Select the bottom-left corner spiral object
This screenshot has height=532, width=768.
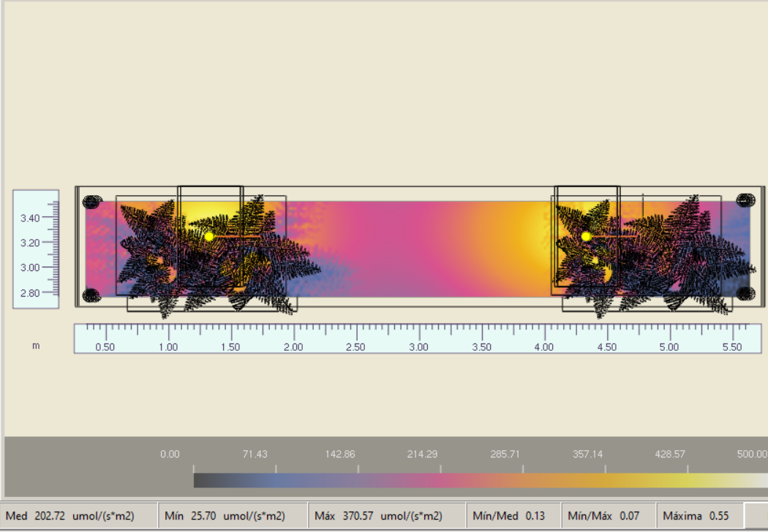(x=91, y=294)
